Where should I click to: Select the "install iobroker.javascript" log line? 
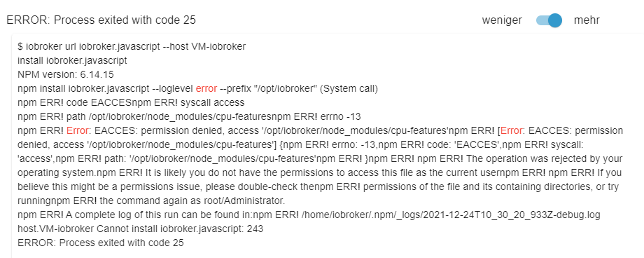(72, 60)
